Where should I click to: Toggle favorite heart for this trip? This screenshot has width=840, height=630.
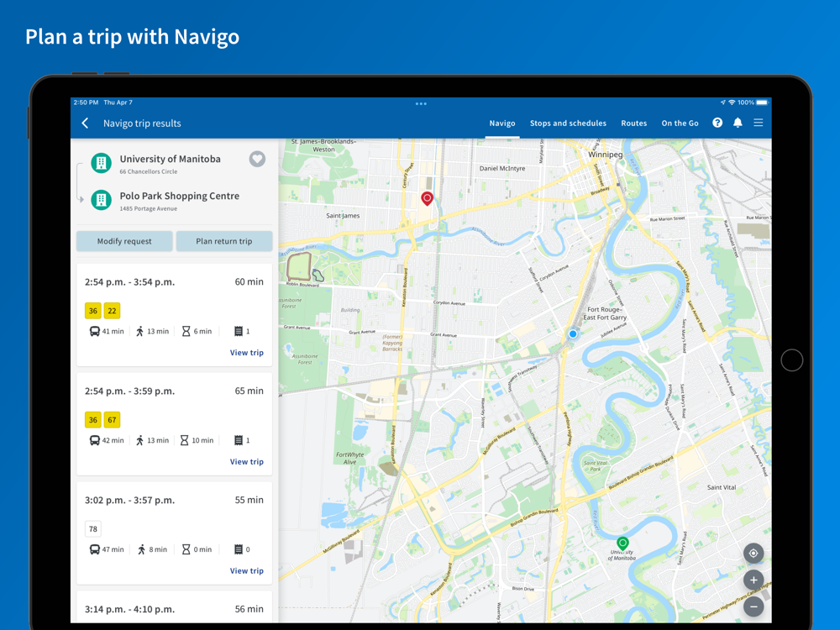(257, 159)
